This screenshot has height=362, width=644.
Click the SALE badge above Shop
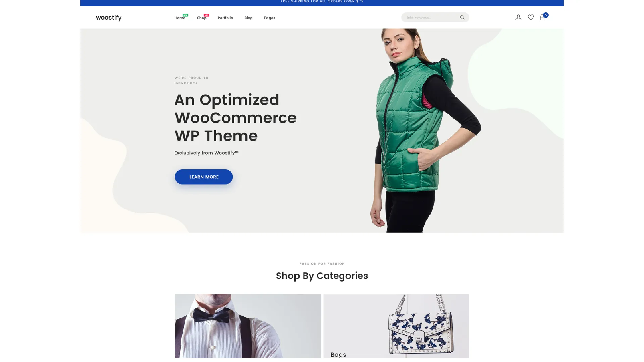coord(206,15)
